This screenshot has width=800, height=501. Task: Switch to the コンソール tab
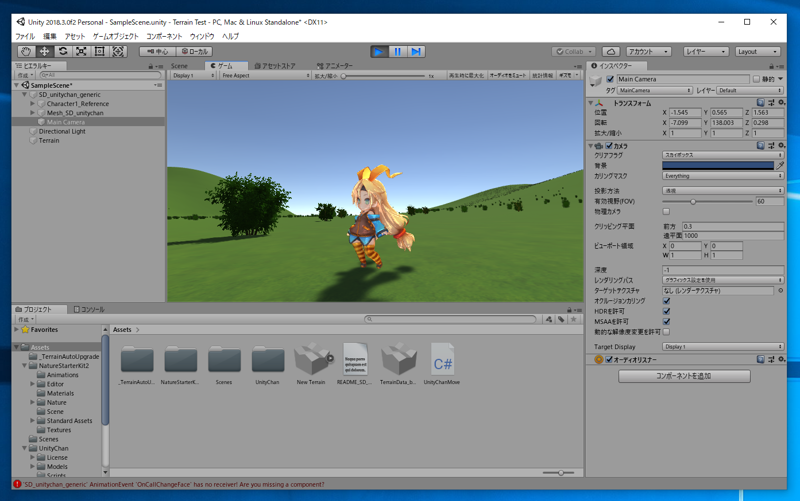click(x=89, y=309)
